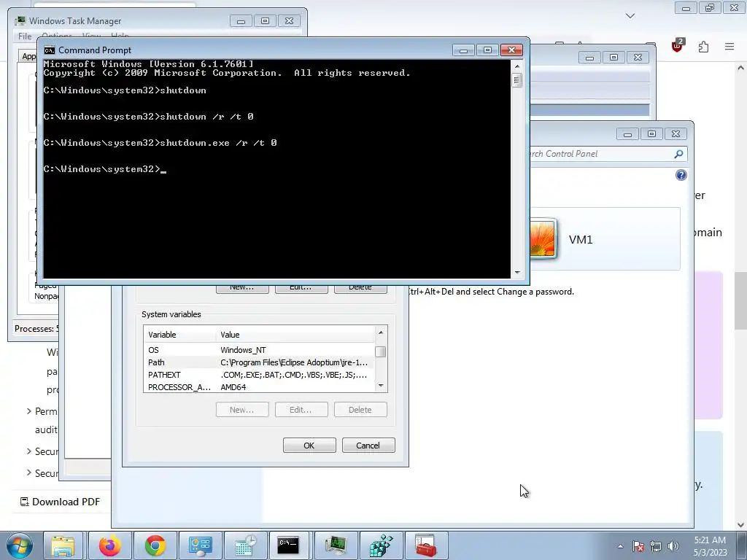Open Task Manager title bar icon
The height and width of the screenshot is (560, 747).
20,20
